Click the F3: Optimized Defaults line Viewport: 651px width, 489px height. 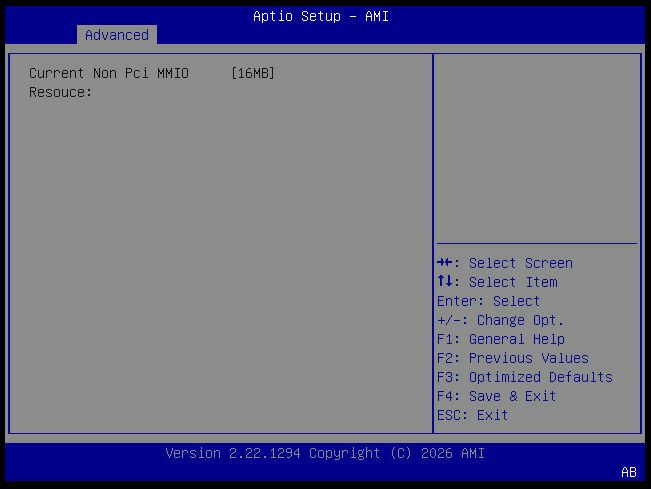pyautogui.click(x=525, y=377)
